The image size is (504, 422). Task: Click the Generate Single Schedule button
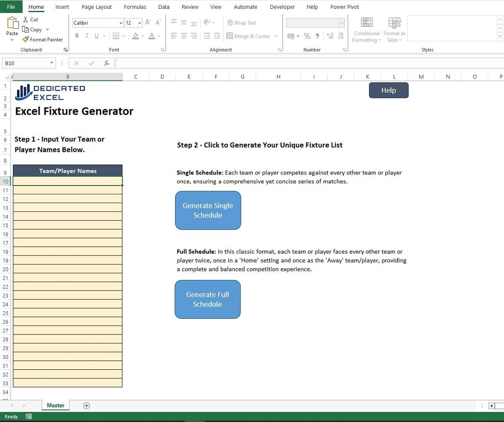tap(208, 210)
